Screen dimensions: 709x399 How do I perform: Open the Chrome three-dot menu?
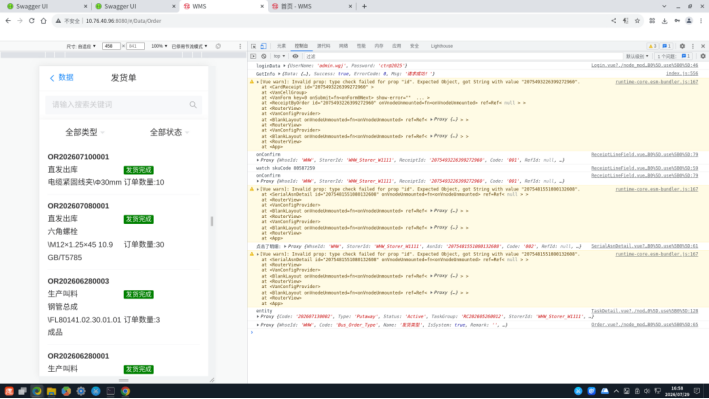coord(701,21)
